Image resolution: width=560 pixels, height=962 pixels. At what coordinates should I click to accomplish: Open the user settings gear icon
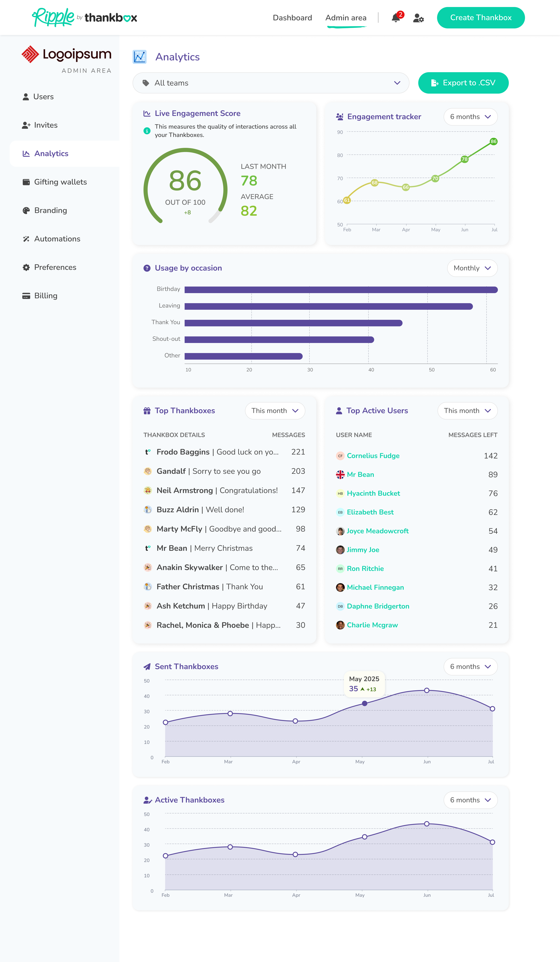[418, 18]
